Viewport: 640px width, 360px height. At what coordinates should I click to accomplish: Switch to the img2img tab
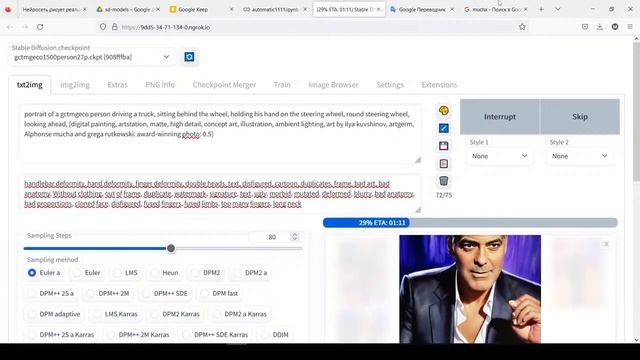click(x=75, y=85)
